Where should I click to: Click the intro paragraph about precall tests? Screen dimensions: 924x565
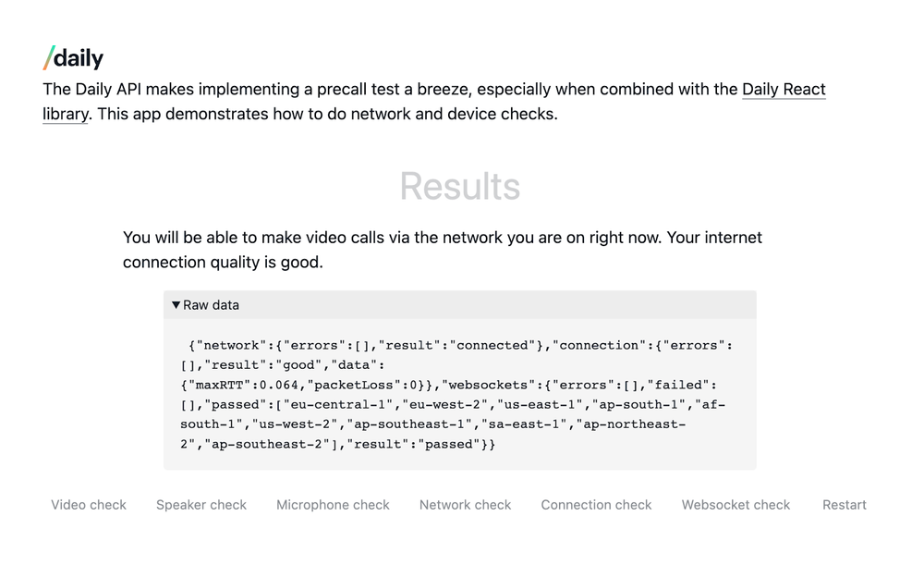432,101
